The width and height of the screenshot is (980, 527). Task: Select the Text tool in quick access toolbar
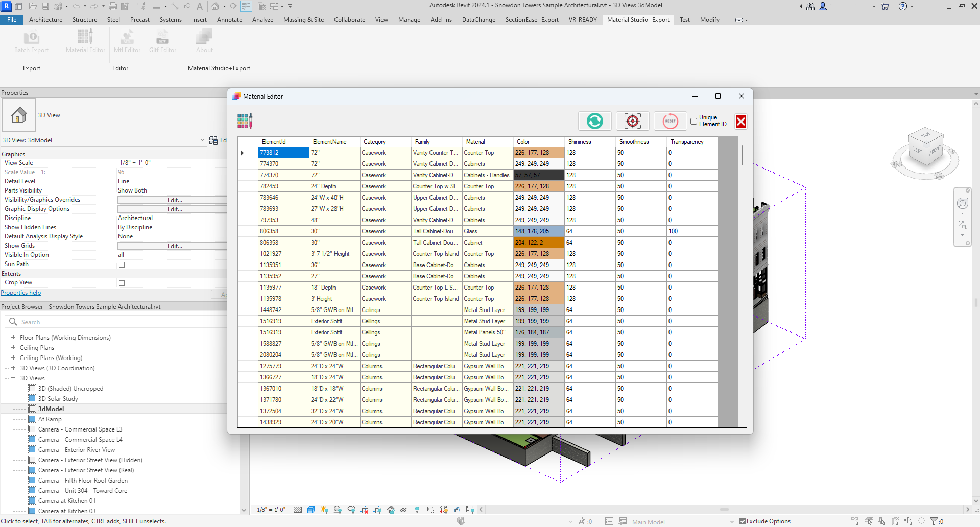click(x=200, y=6)
